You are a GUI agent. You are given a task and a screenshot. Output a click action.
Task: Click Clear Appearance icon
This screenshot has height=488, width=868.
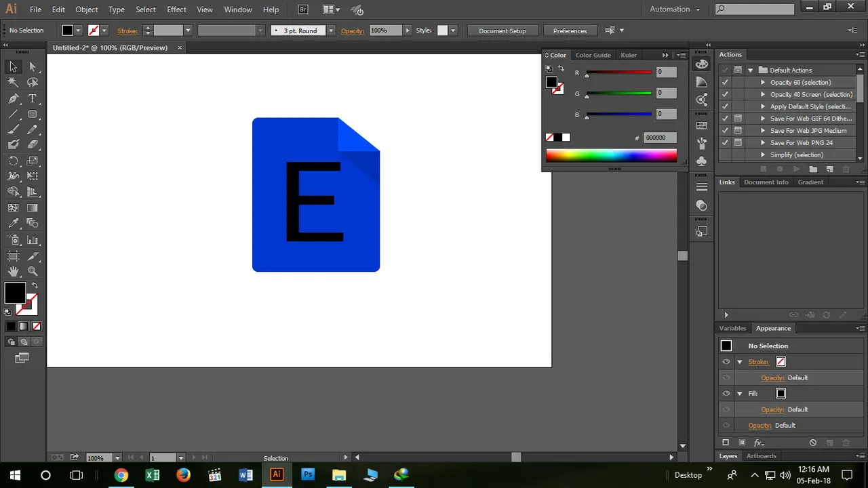pyautogui.click(x=812, y=443)
